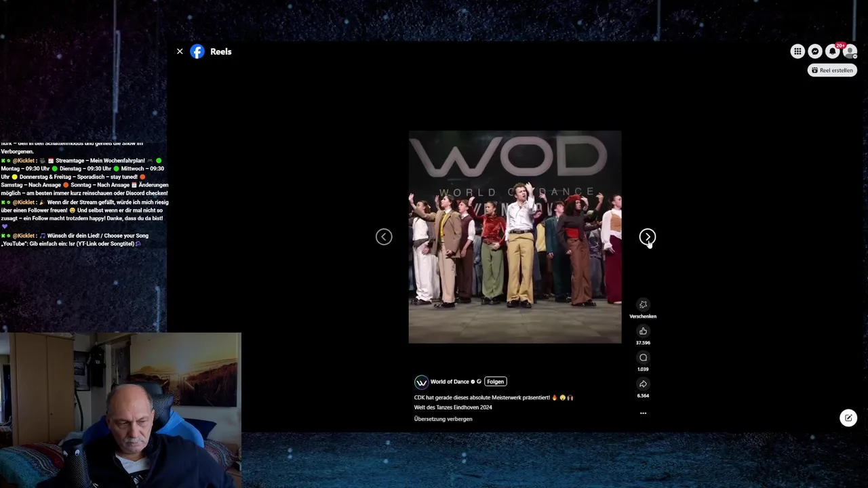Image resolution: width=868 pixels, height=488 pixels.
Task: Go to the next reel arrow
Action: 647,237
